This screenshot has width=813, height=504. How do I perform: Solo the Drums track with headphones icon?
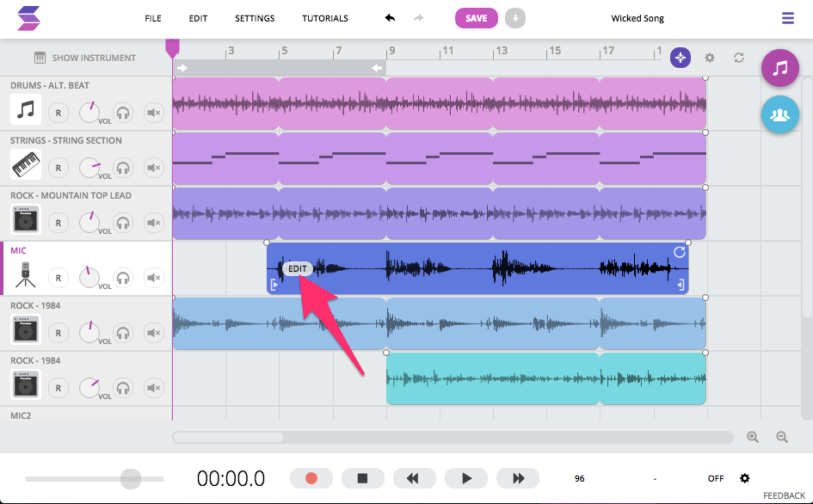(x=123, y=113)
